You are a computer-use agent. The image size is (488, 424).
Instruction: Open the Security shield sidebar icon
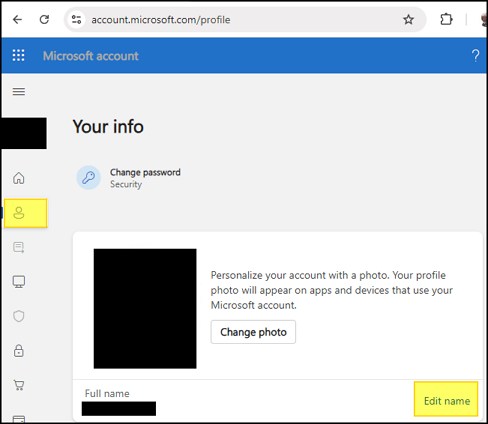[x=19, y=316]
